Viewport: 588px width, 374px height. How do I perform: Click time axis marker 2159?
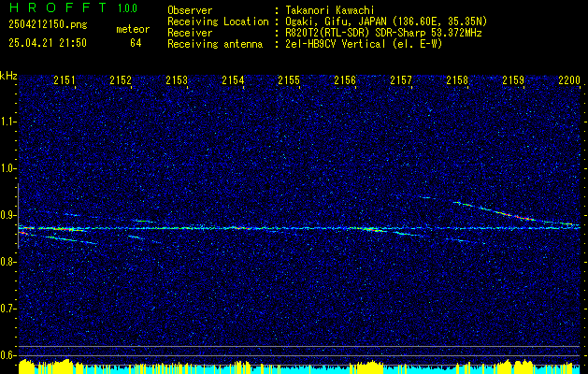pyautogui.click(x=513, y=80)
